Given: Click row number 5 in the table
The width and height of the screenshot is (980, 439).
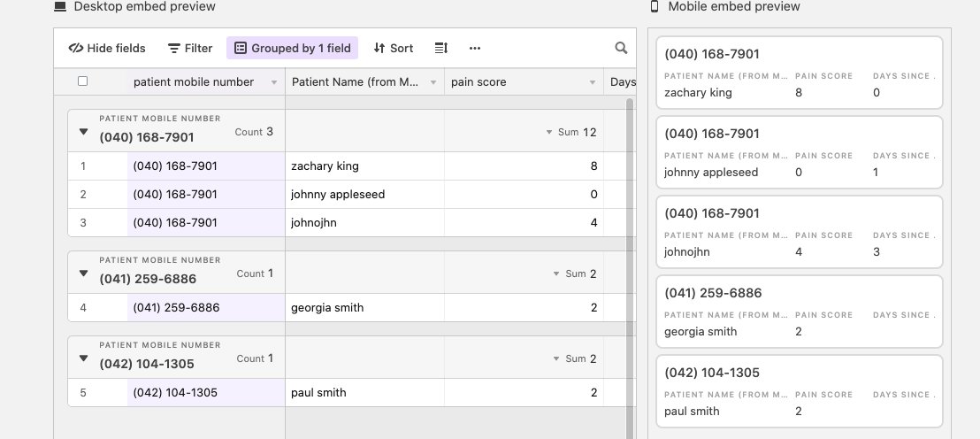Looking at the screenshot, I should [x=83, y=393].
